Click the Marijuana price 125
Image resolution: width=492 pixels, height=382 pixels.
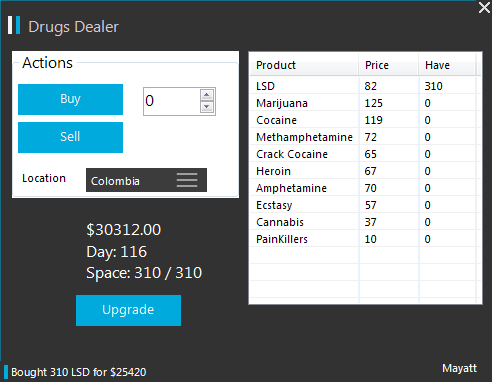373,103
